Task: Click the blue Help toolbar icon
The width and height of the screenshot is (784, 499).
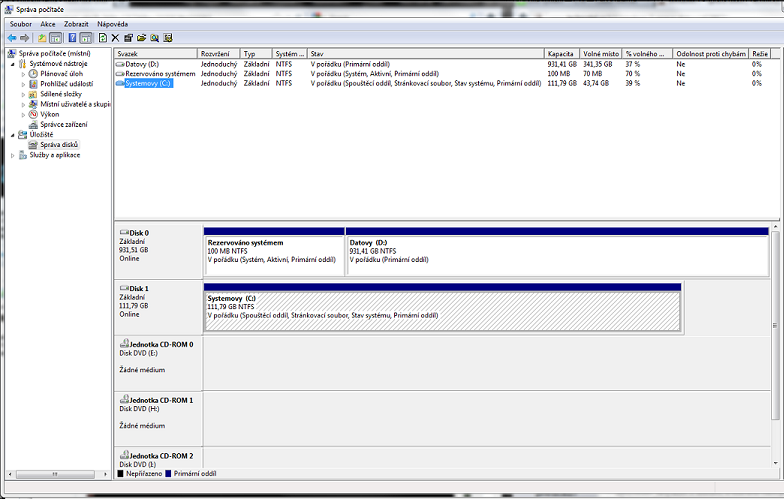Action: (72, 37)
